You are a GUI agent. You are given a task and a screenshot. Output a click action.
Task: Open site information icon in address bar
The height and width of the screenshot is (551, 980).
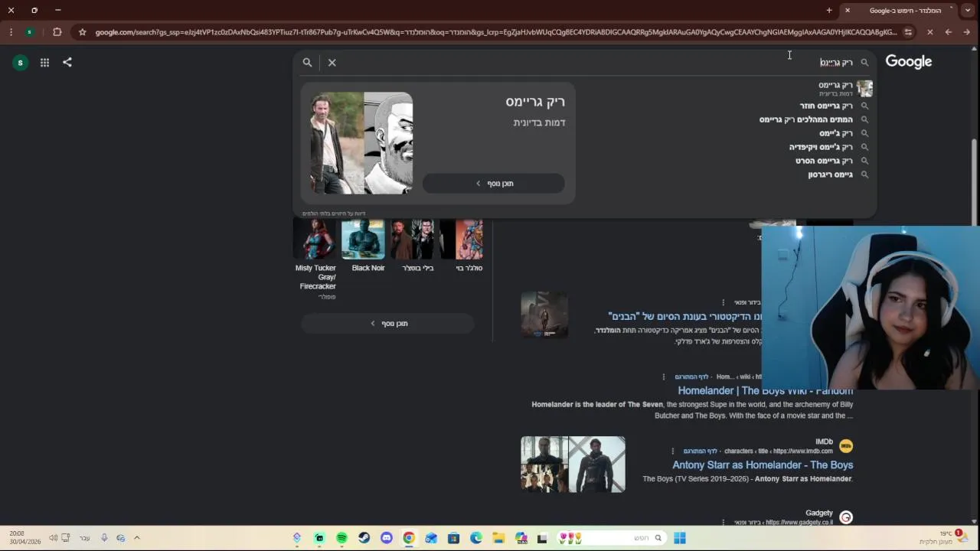tap(908, 32)
